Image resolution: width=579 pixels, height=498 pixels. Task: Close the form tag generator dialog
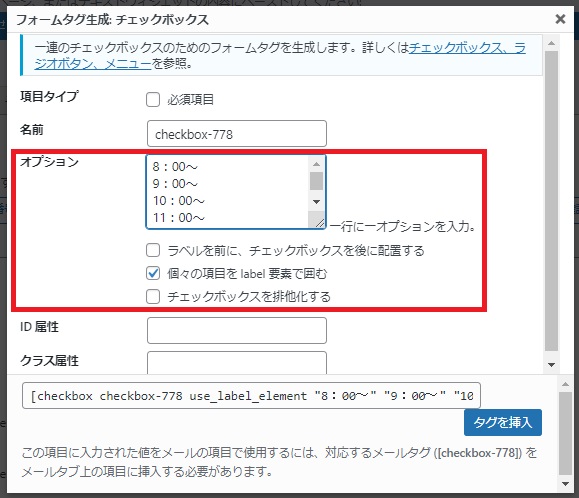click(560, 19)
